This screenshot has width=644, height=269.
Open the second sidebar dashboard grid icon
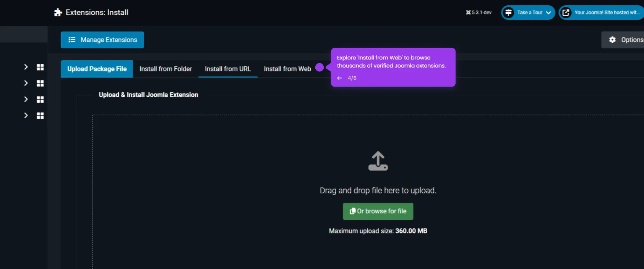tap(40, 83)
